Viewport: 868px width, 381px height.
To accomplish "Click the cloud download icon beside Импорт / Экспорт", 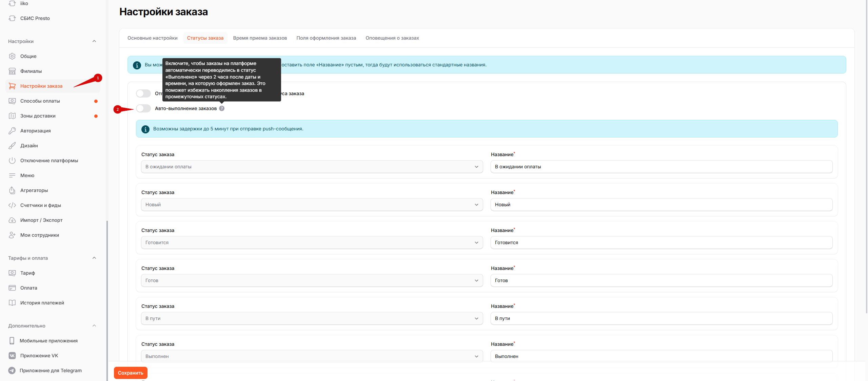I will pos(12,220).
